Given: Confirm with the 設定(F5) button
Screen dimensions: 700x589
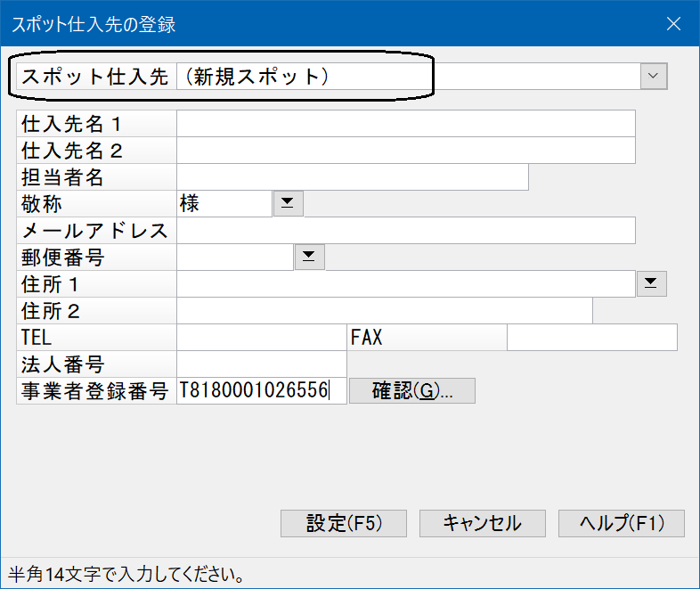Looking at the screenshot, I should coord(344,523).
